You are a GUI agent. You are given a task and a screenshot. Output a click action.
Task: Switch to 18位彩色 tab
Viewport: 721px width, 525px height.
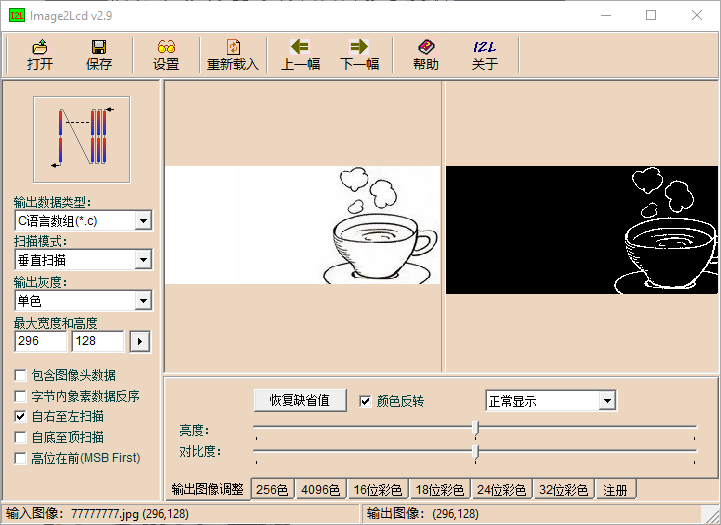(440, 490)
